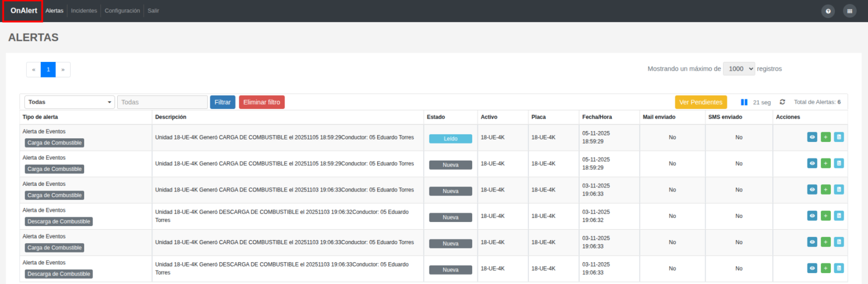This screenshot has width=868, height=284.
Task: View the alert timestamped 19:06:32
Action: pos(812,216)
